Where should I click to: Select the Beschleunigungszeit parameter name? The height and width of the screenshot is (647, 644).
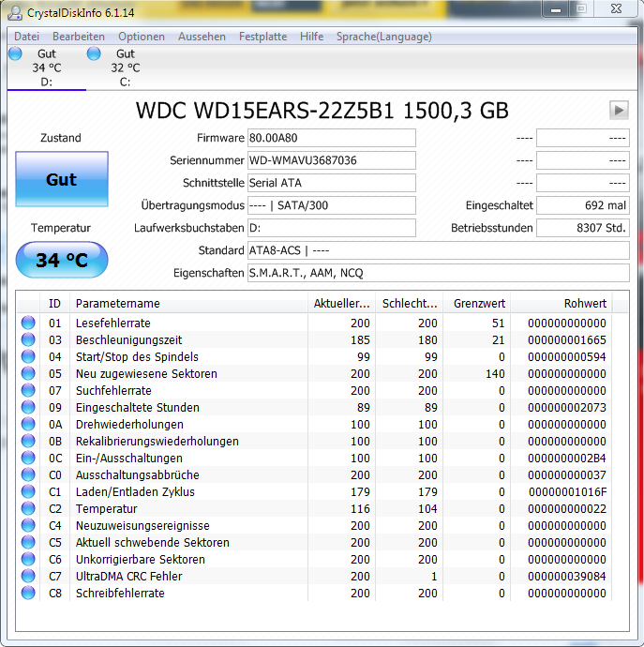click(x=128, y=340)
